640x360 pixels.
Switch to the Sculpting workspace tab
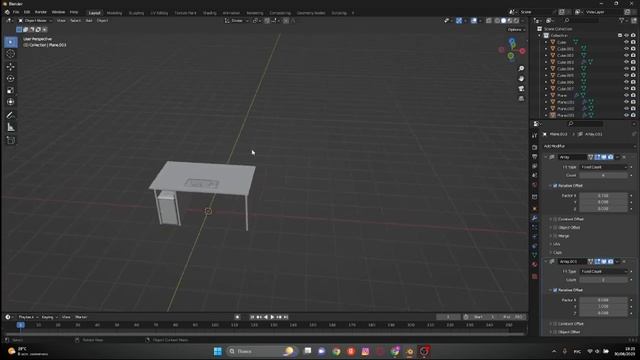click(x=136, y=13)
